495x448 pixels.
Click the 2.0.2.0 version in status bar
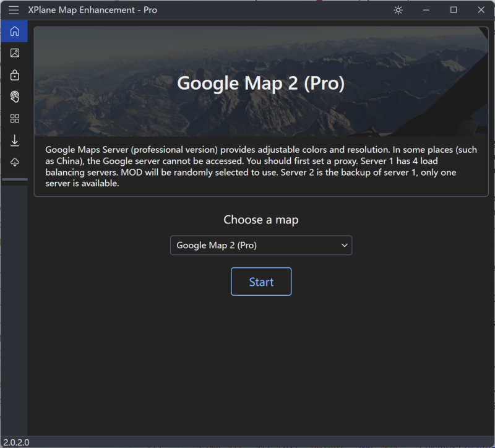tap(16, 442)
